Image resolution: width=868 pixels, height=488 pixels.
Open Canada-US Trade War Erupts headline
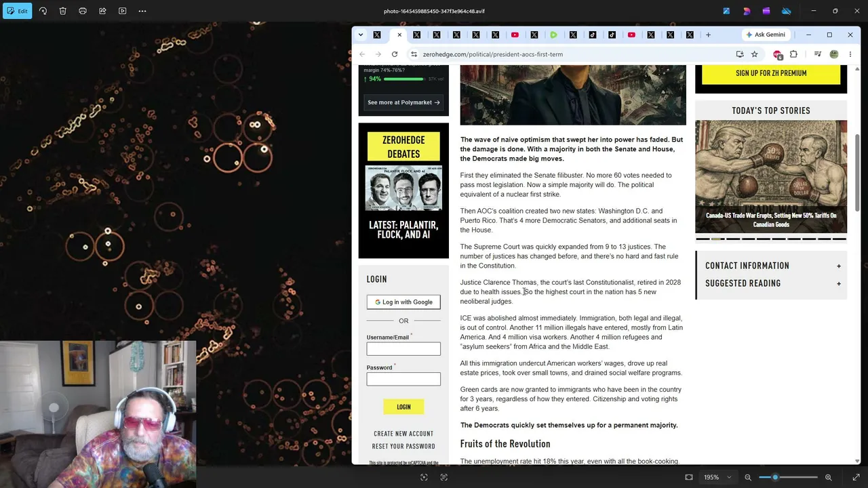tap(771, 220)
